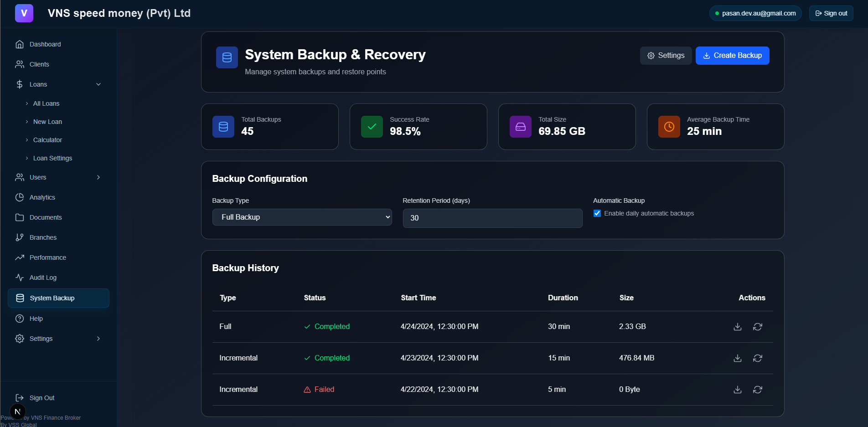Viewport: 868px width, 427px height.
Task: Open Loan Settings submenu item
Action: 52,158
